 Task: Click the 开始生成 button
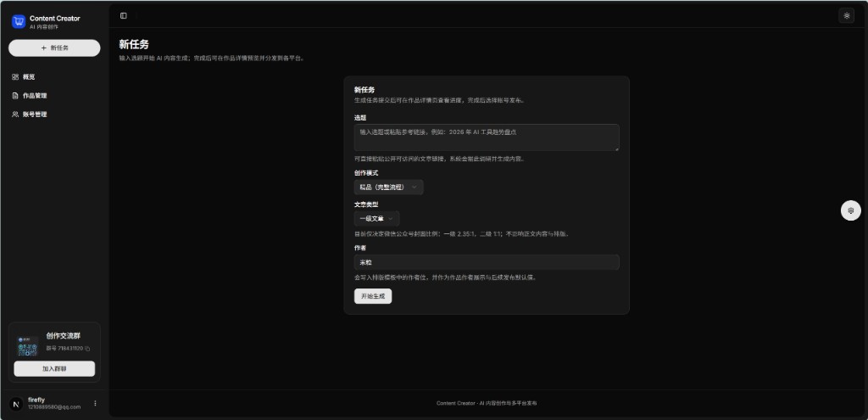(373, 296)
